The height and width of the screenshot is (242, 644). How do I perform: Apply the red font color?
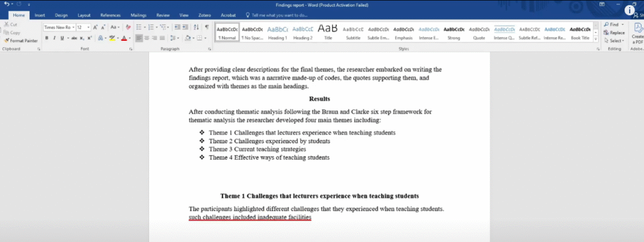[124, 38]
